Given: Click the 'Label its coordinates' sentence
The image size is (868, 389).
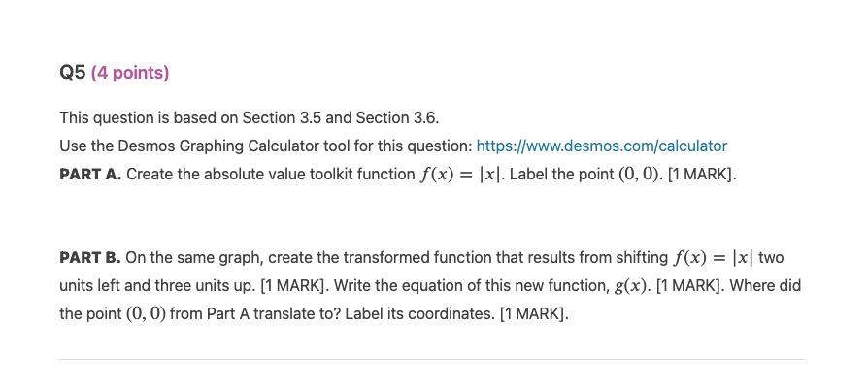Looking at the screenshot, I should point(420,314).
